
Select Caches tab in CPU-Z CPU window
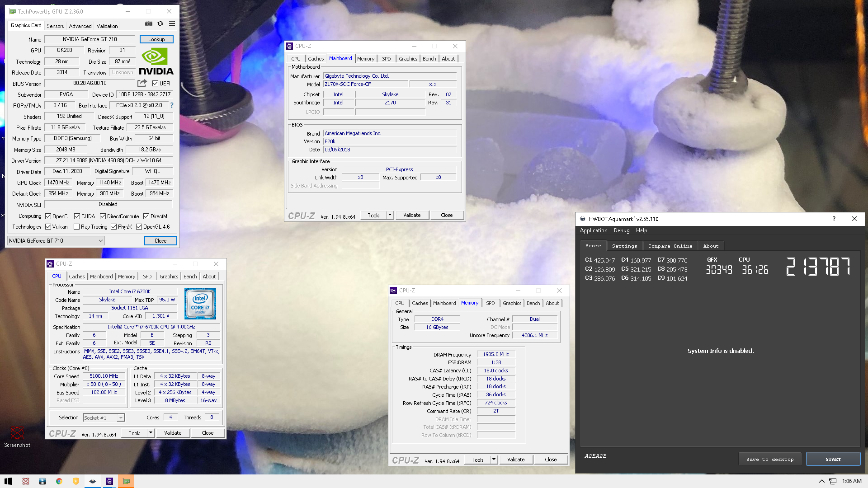[x=76, y=277]
